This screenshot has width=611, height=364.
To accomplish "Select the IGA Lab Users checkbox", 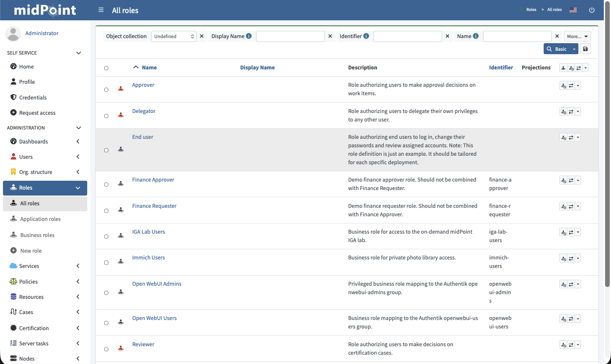I will pyautogui.click(x=106, y=237).
